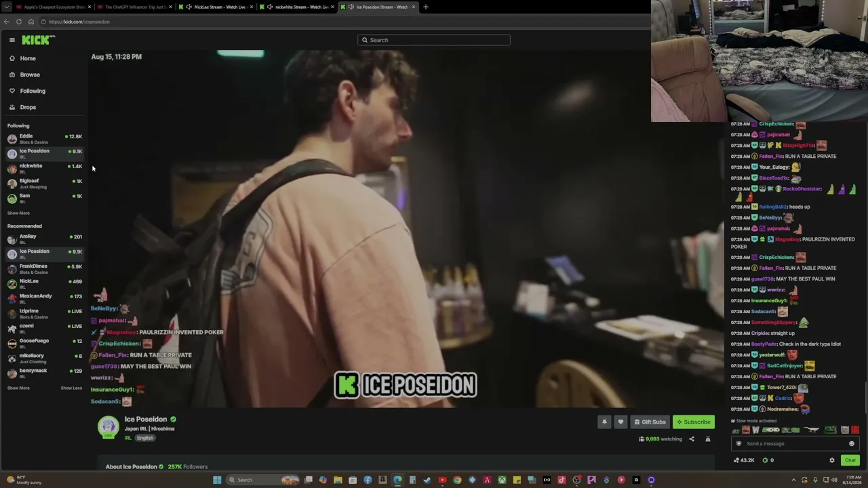Click the share stream icon
Image resolution: width=868 pixels, height=488 pixels.
pyautogui.click(x=692, y=439)
